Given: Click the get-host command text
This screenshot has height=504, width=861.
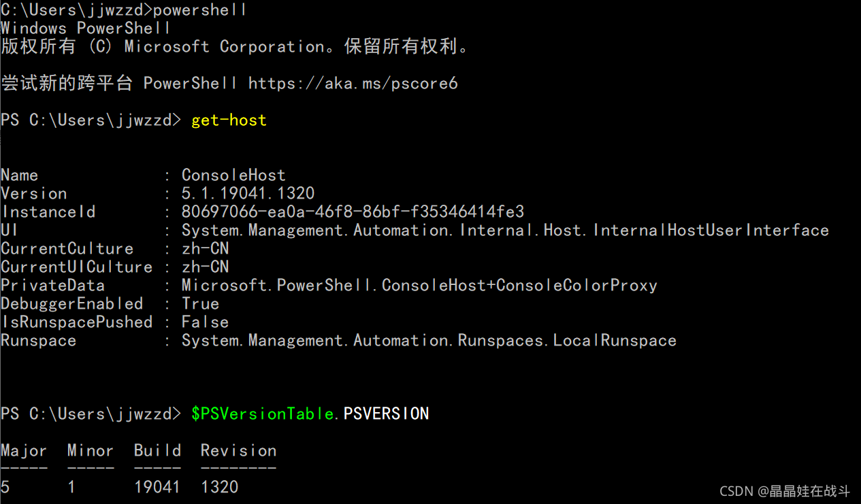Looking at the screenshot, I should pos(229,120).
